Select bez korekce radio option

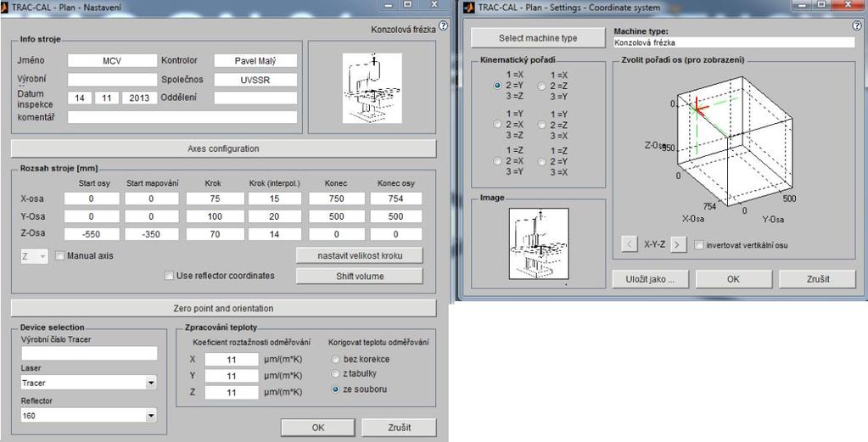coord(335,359)
